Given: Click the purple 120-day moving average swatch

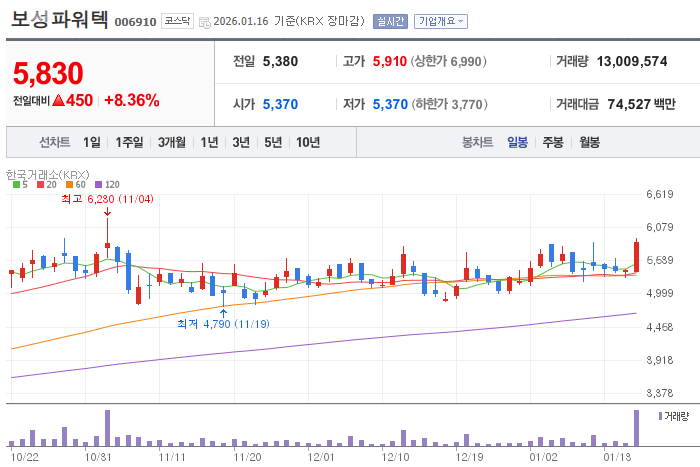Looking at the screenshot, I should 99,184.
